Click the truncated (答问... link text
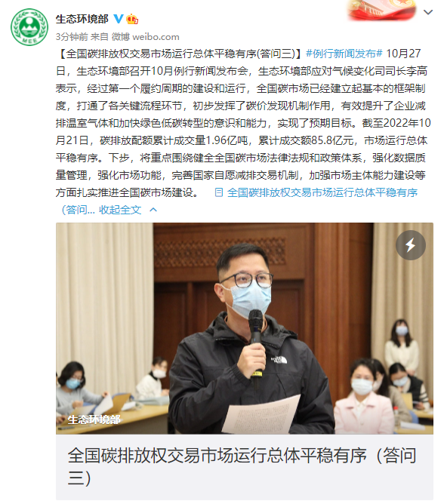444x504 pixels. click(78, 210)
